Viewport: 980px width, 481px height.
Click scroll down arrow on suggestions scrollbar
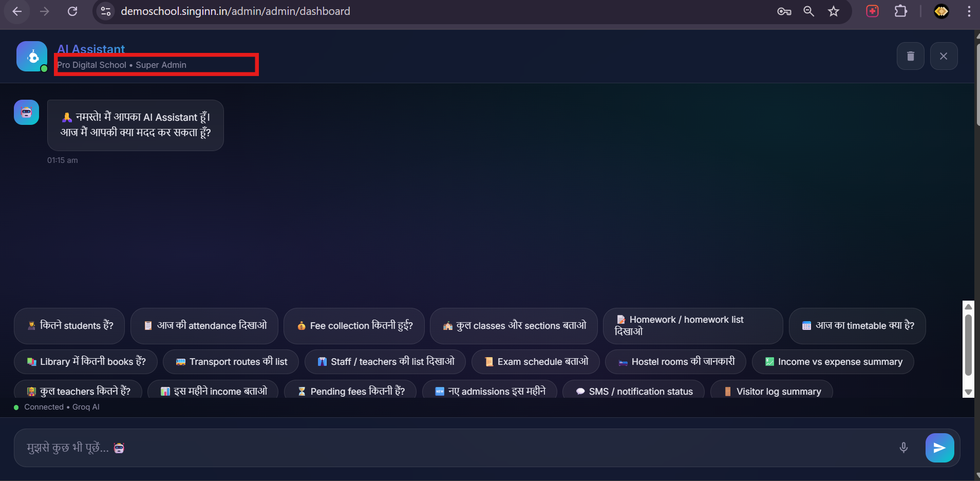click(968, 392)
